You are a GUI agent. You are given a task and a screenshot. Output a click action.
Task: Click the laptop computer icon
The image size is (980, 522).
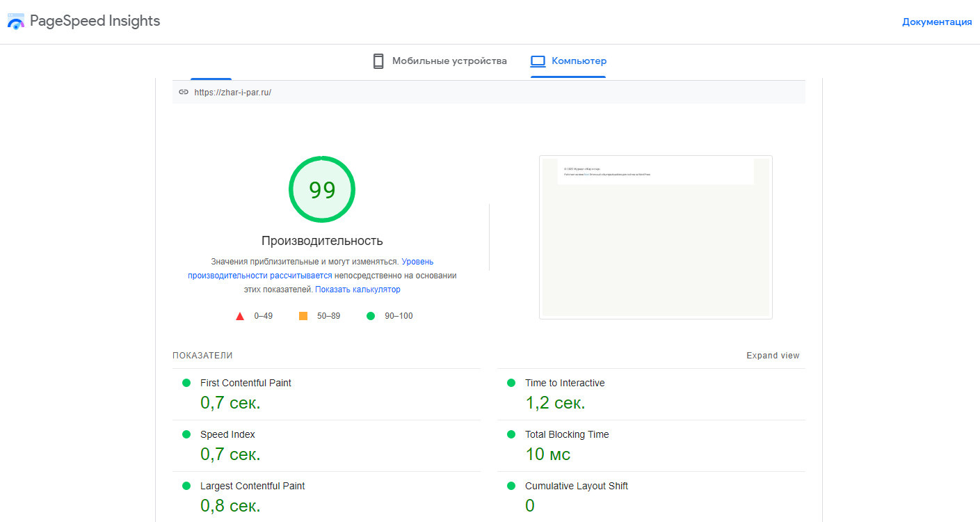(x=538, y=61)
